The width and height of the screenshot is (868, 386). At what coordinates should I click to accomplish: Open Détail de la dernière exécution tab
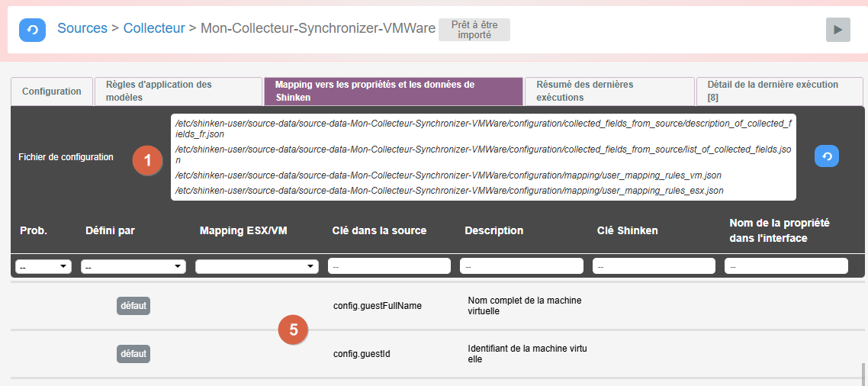pos(778,92)
